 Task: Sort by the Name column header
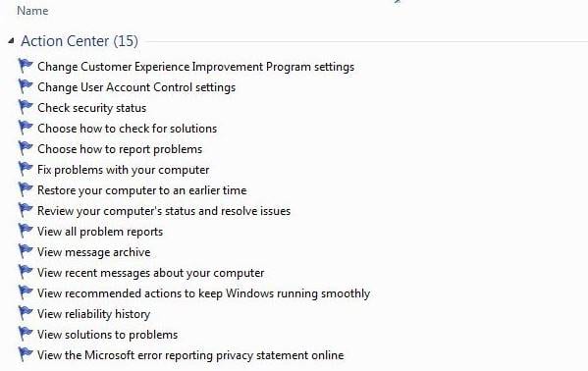32,11
